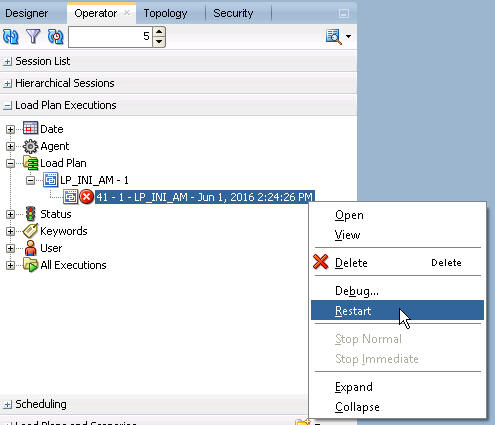Viewport: 495px width, 425px height.
Task: Click the Scheduling header text
Action: (x=41, y=404)
